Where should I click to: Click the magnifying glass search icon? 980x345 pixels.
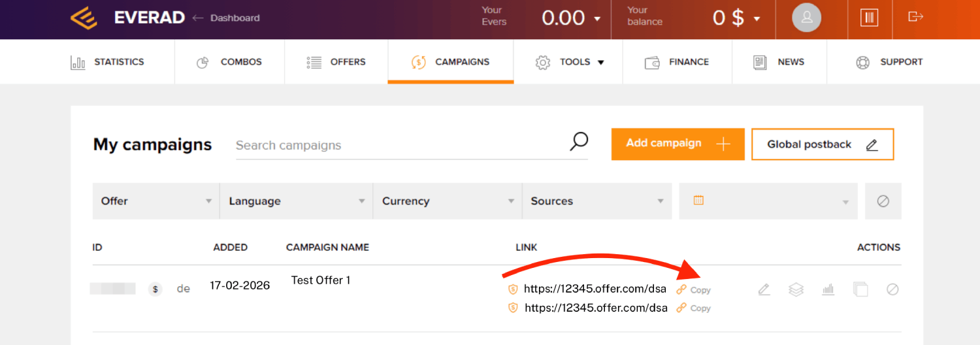pos(579,142)
